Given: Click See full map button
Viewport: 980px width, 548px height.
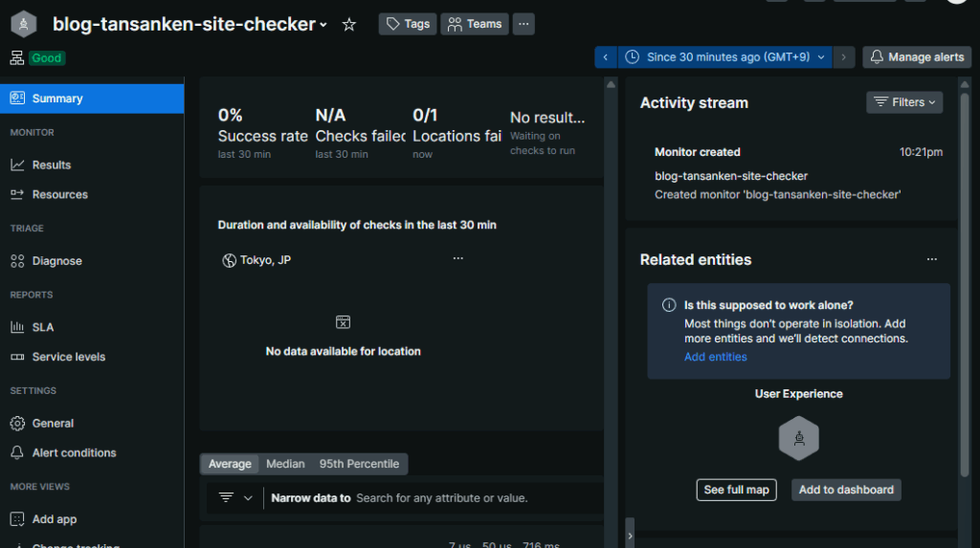Looking at the screenshot, I should tap(736, 490).
